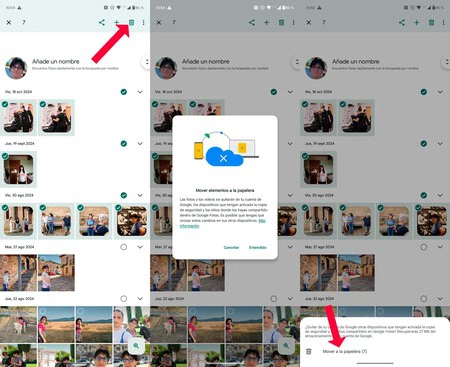Tap the X next to the 7 count, left screenshot
Screen dimensions: 450x367
(9, 22)
